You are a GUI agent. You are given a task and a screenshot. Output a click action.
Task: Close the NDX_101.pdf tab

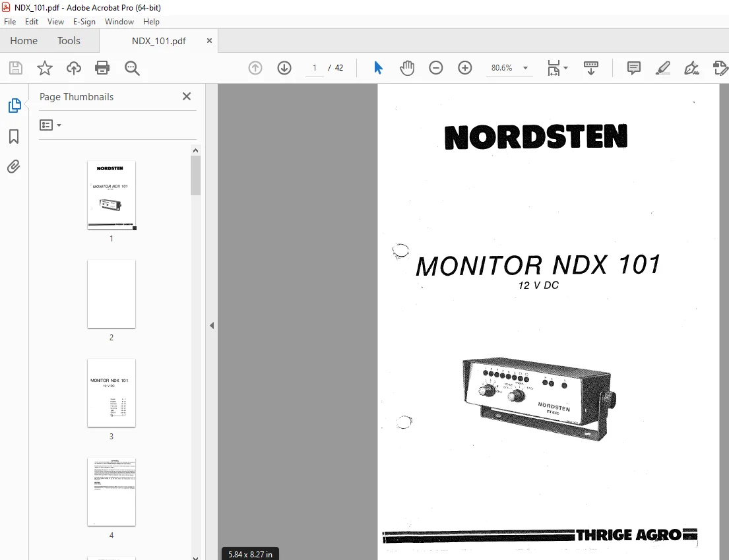(x=209, y=40)
